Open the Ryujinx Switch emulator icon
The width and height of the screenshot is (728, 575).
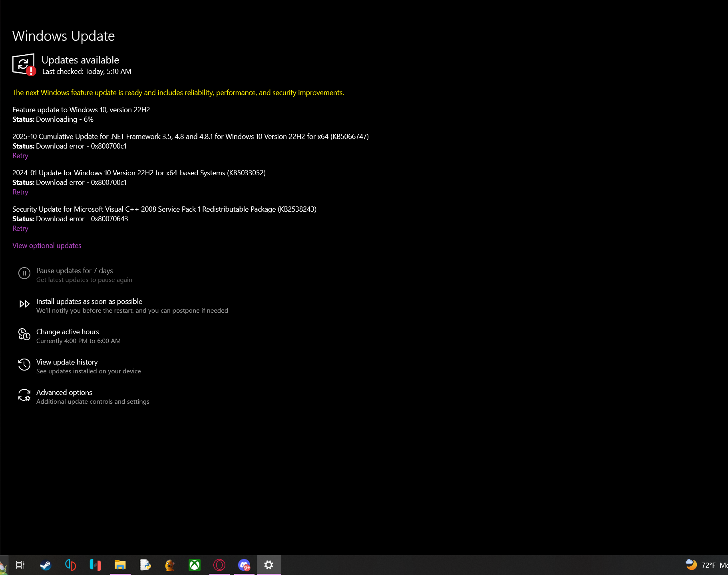[95, 565]
